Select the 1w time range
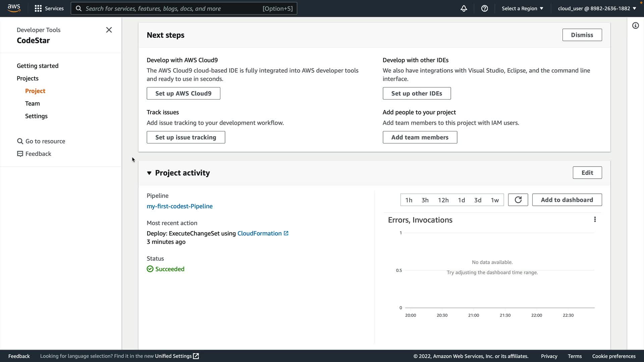 (x=495, y=200)
